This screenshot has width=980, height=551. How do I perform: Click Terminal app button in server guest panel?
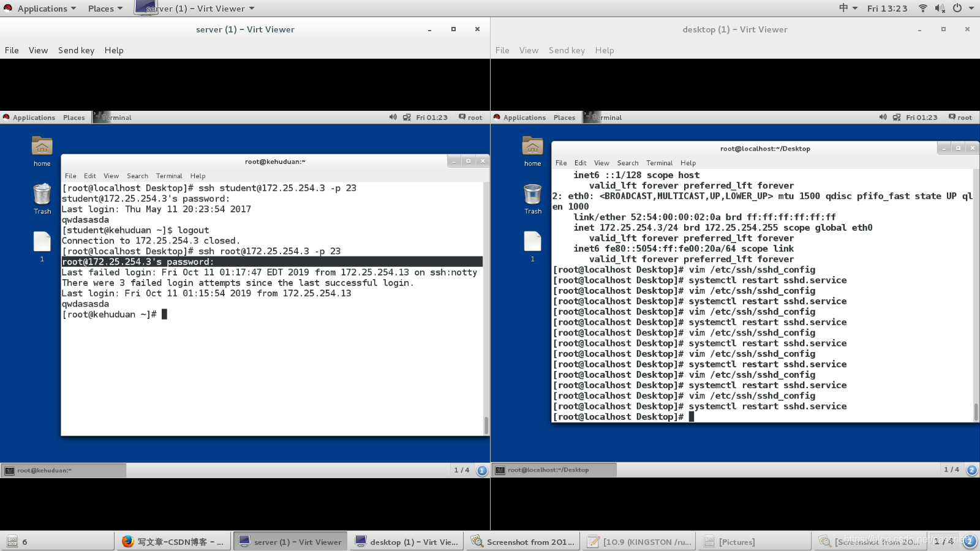[113, 118]
